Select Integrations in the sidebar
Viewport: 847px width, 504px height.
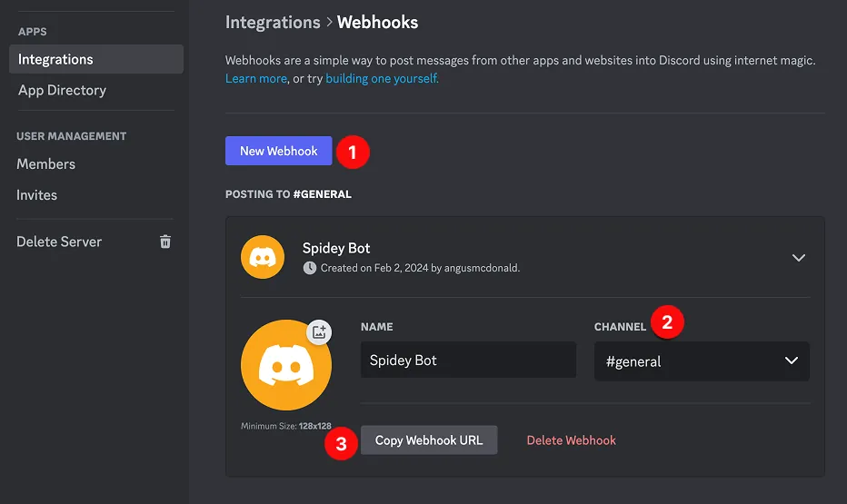point(96,59)
